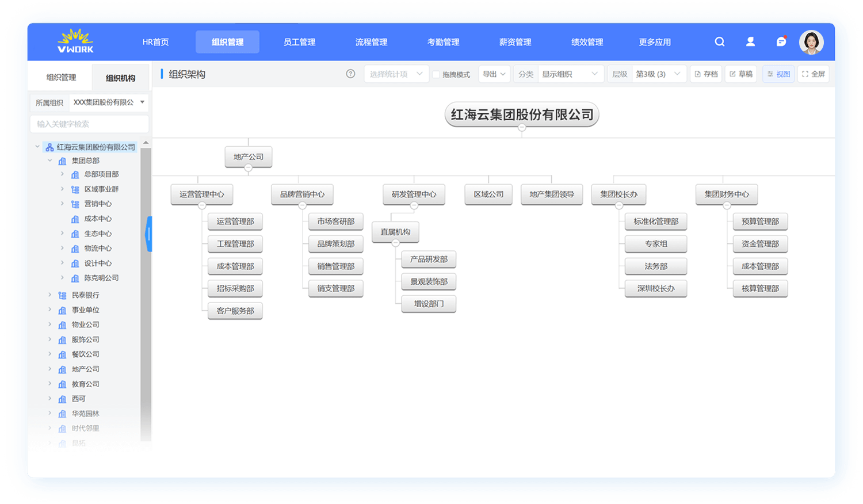Click the user avatar photo
Image resolution: width=863 pixels, height=504 pixels.
811,42
